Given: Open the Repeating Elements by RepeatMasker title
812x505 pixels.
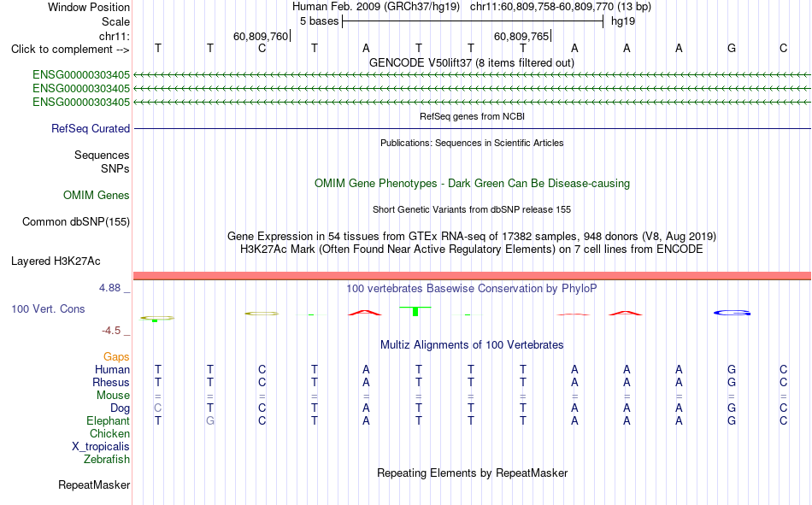Looking at the screenshot, I should pos(472,473).
